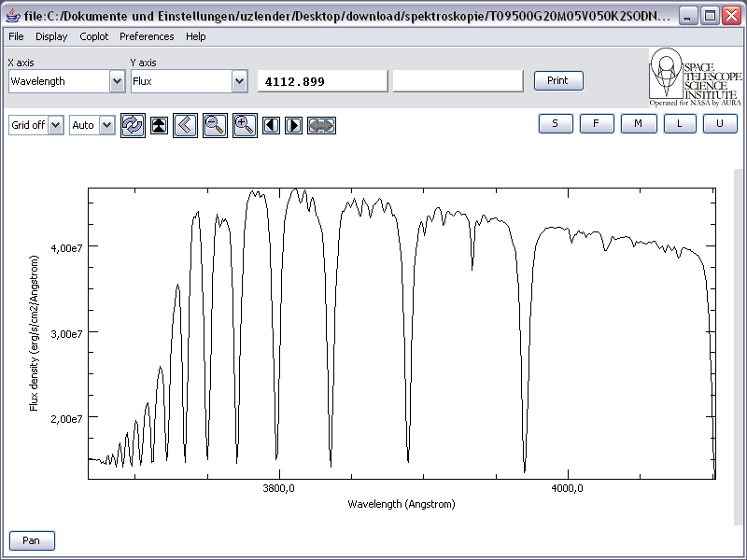This screenshot has width=747, height=560.
Task: Click the S button
Action: click(x=556, y=124)
